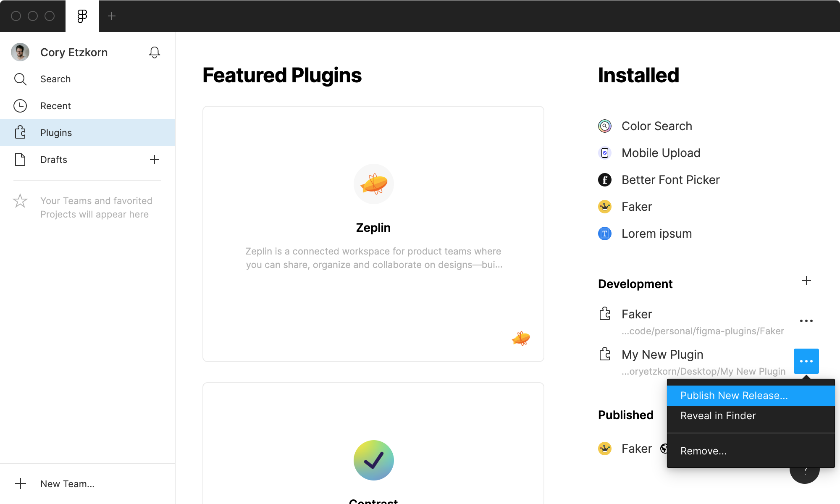Viewport: 840px width, 504px height.
Task: Click the Drafts add new item arrow
Action: click(x=155, y=159)
